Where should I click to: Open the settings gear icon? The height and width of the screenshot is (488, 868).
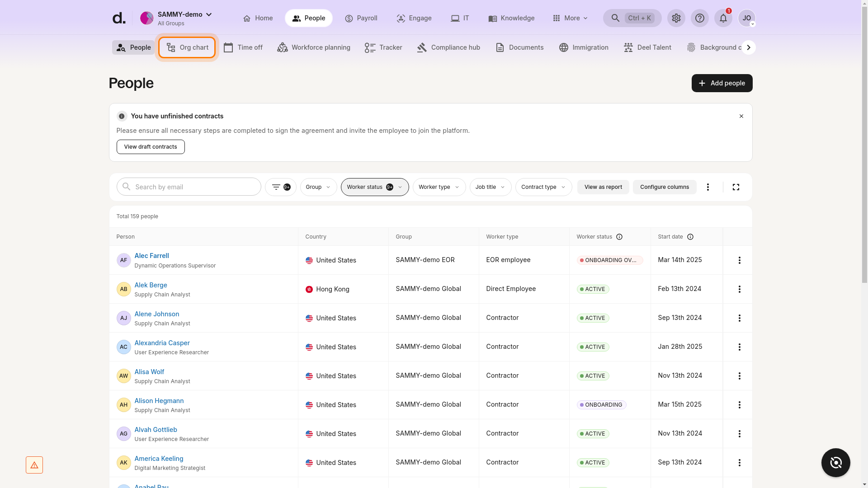tap(676, 18)
